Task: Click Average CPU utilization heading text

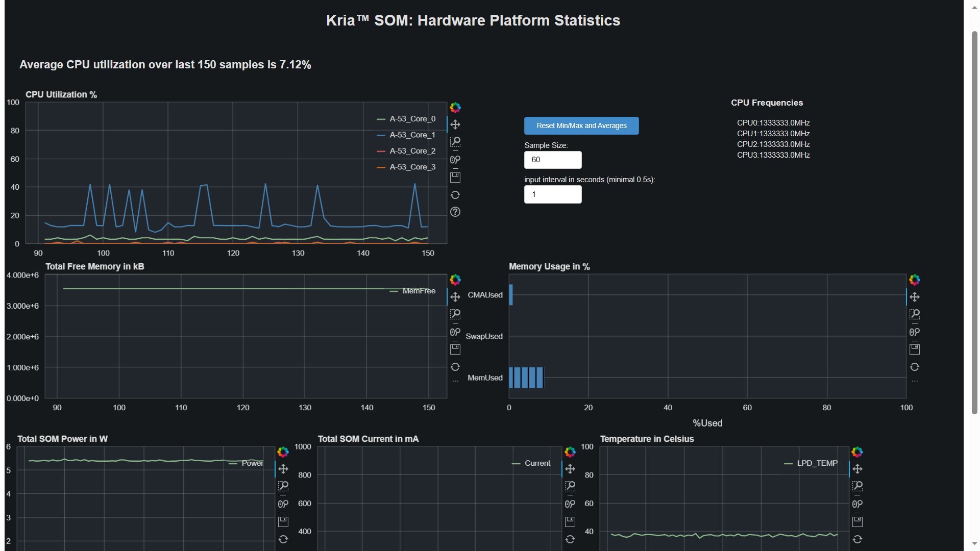Action: (x=165, y=65)
